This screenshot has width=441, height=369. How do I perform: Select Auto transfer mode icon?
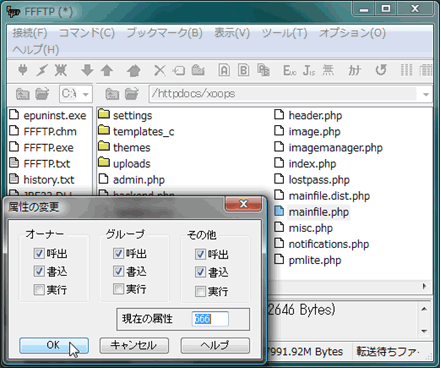(x=263, y=70)
